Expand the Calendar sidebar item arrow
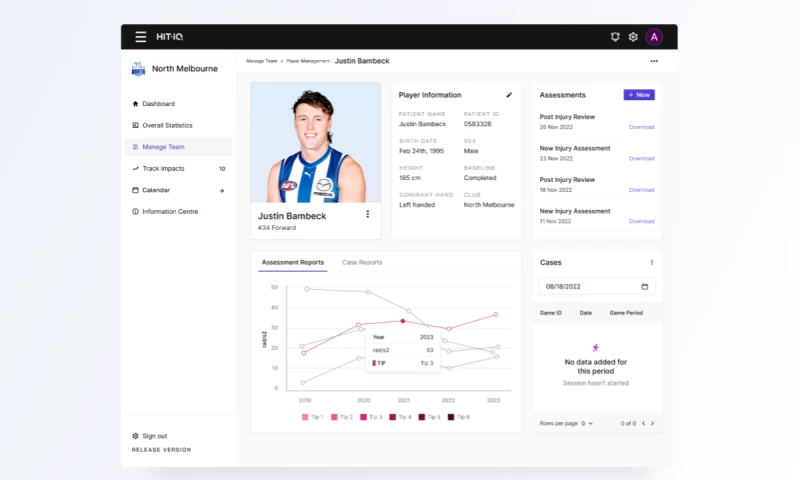Viewport: 800px width, 480px height. (221, 190)
